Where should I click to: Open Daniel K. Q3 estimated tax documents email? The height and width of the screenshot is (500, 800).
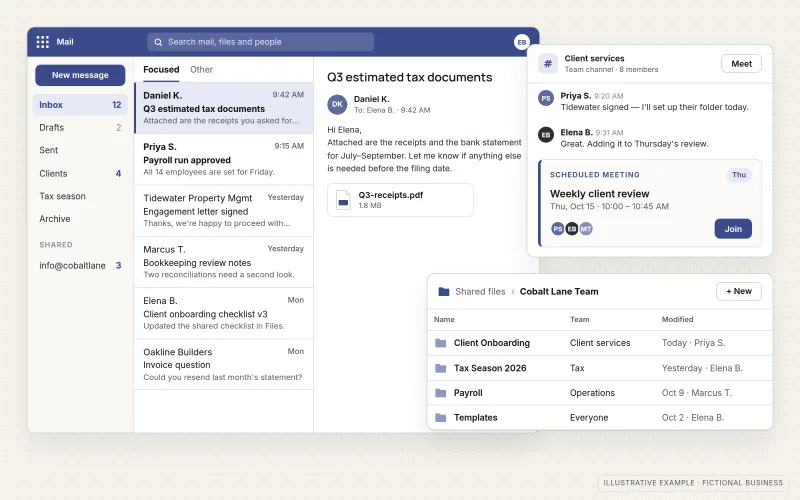tap(224, 108)
